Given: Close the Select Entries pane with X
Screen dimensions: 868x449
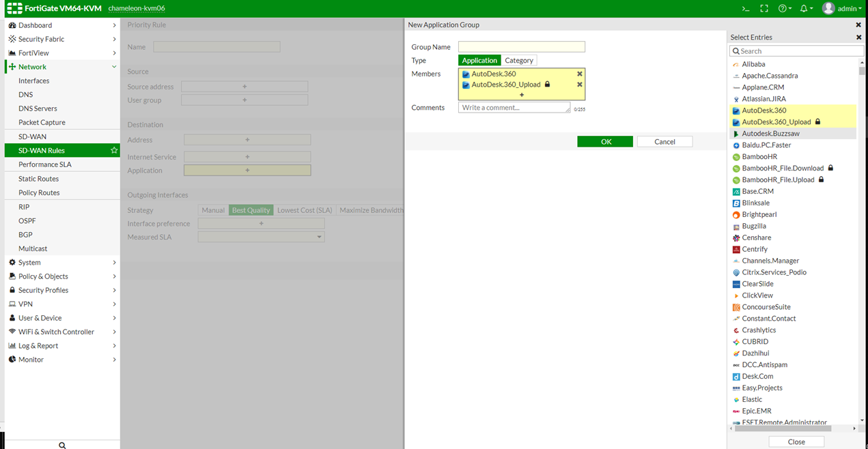Looking at the screenshot, I should coord(858,38).
